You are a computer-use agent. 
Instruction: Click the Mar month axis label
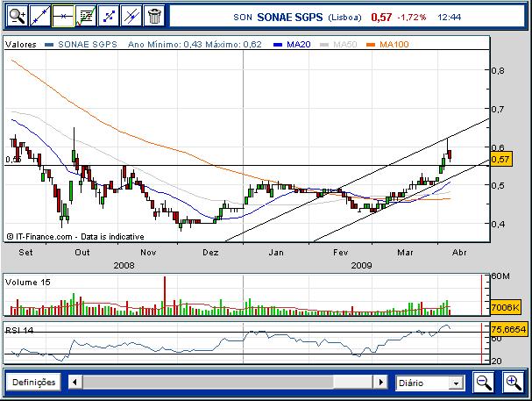[406, 253]
